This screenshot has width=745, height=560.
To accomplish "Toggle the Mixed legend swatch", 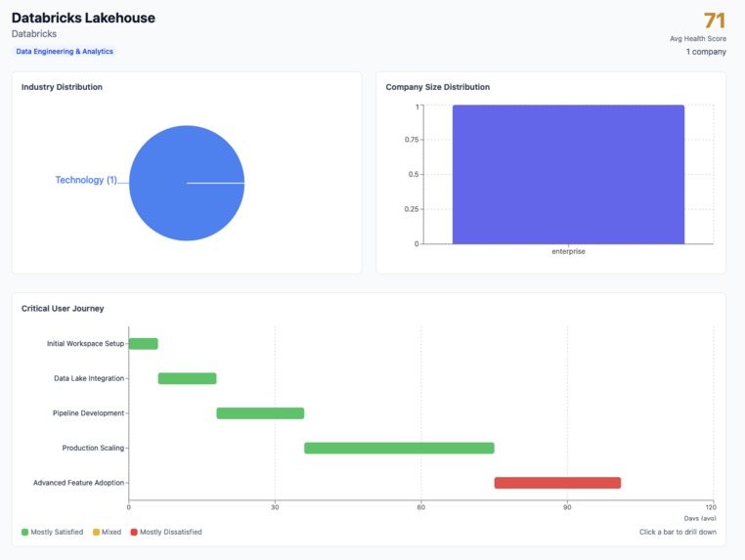I will point(96,532).
